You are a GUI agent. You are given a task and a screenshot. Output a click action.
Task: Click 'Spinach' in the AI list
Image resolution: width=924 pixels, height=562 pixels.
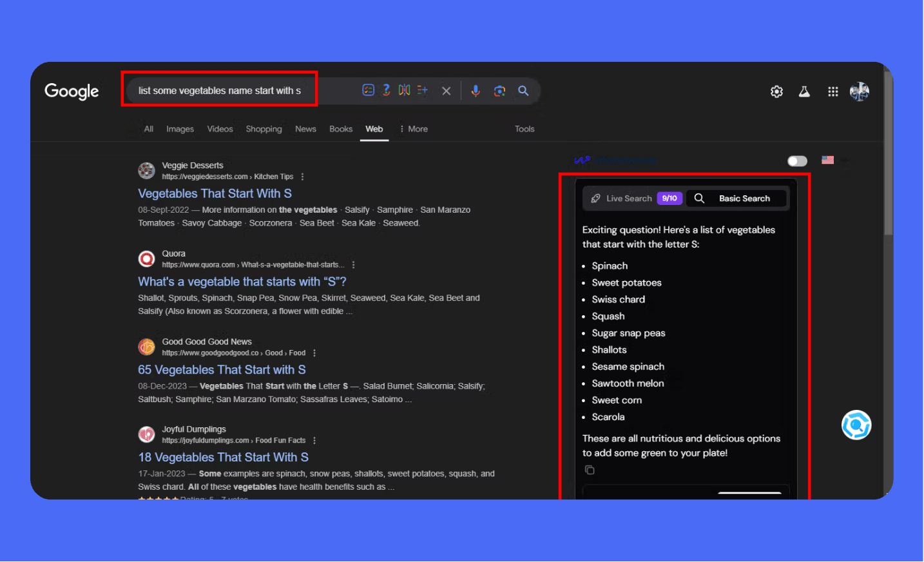point(610,266)
